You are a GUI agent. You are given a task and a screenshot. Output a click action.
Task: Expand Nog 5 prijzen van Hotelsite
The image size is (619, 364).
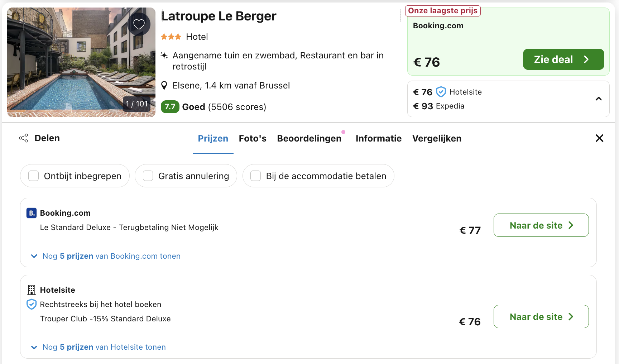pyautogui.click(x=104, y=347)
